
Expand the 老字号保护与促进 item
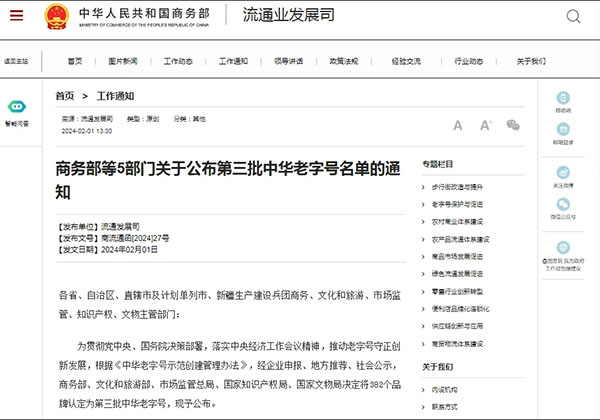coord(460,204)
